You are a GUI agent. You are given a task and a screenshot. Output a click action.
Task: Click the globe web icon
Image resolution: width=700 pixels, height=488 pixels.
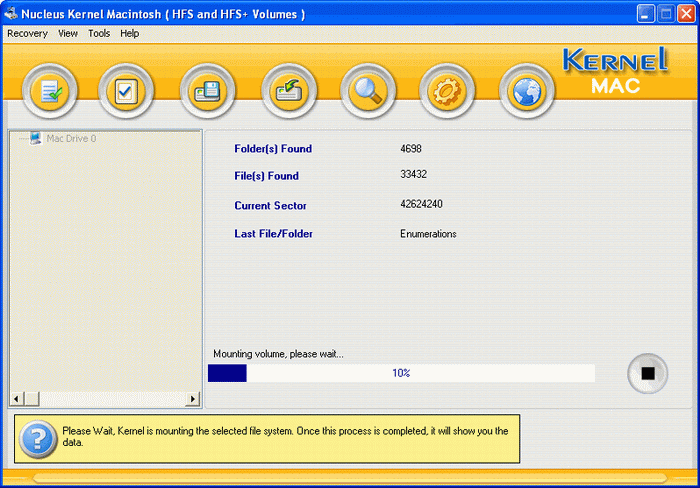click(x=527, y=91)
